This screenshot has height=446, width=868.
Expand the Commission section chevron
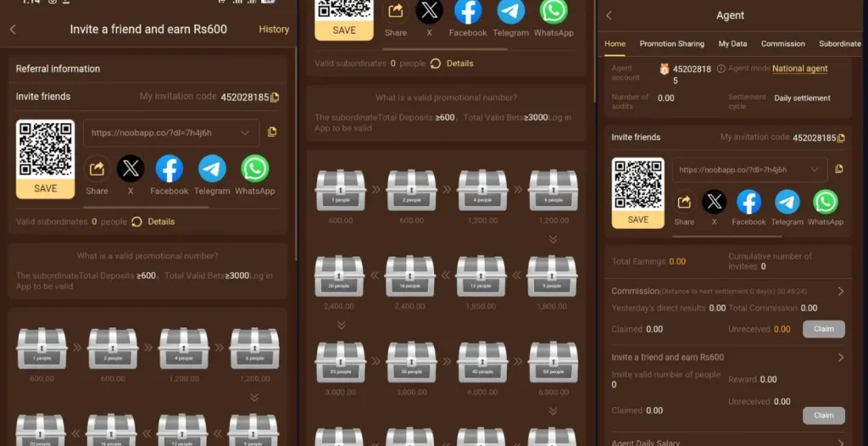pos(840,292)
